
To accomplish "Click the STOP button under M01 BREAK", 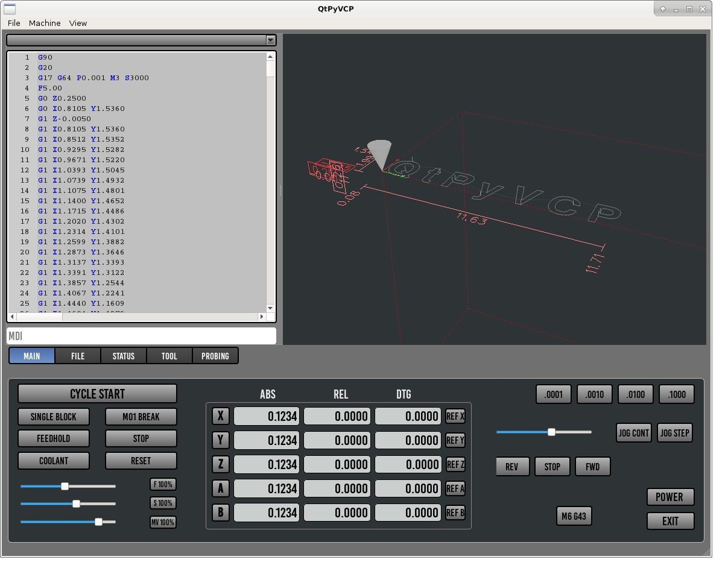I will (141, 438).
